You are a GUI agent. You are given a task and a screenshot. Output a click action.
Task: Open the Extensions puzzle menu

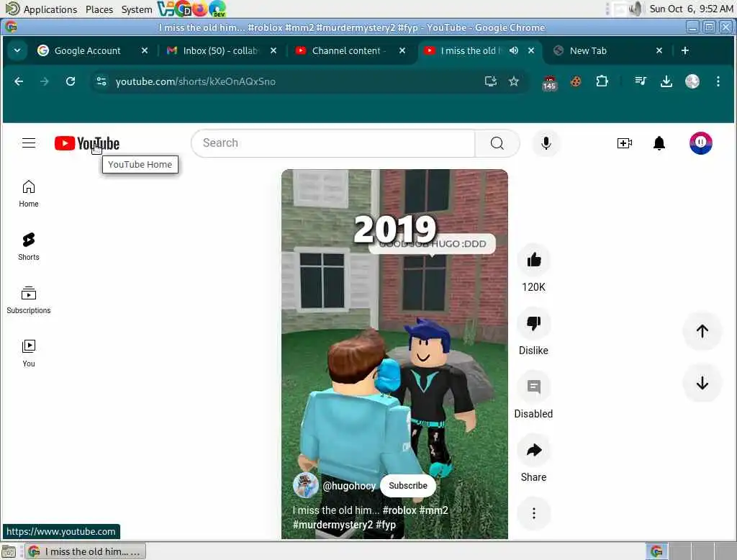(x=602, y=81)
